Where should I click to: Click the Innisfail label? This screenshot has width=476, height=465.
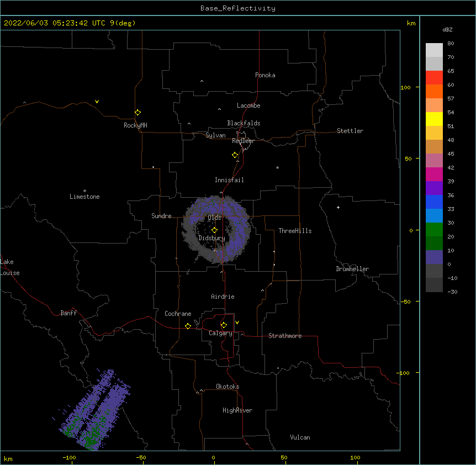coord(229,180)
